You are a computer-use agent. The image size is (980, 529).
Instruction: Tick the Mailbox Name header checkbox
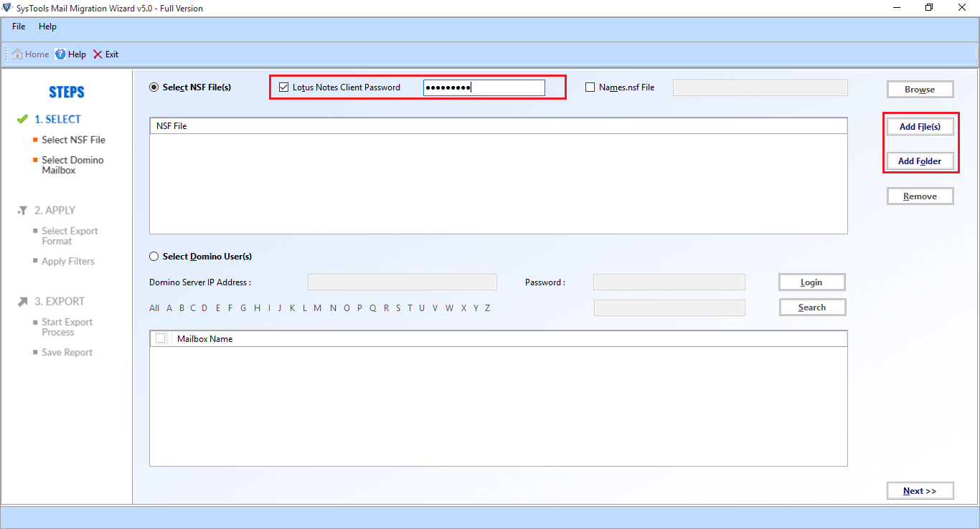pyautogui.click(x=160, y=338)
